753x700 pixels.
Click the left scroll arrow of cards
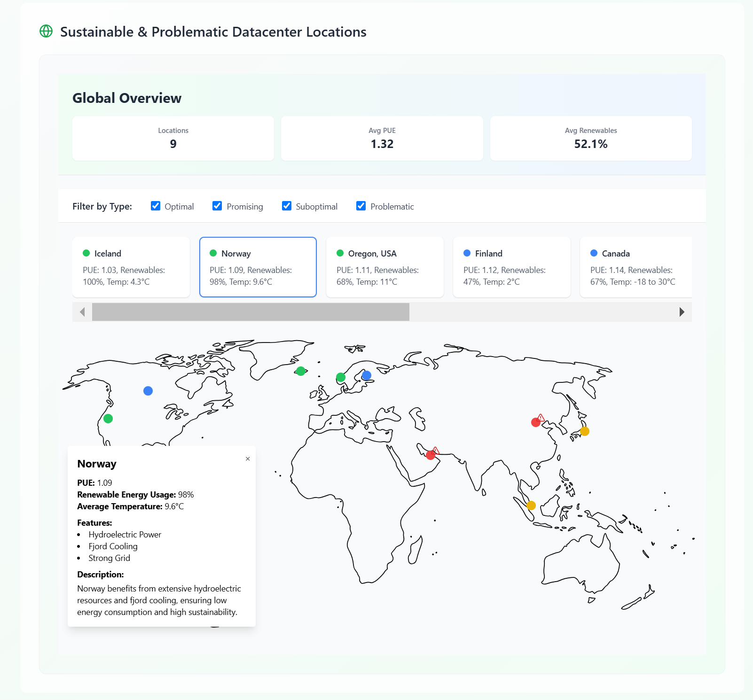point(82,312)
